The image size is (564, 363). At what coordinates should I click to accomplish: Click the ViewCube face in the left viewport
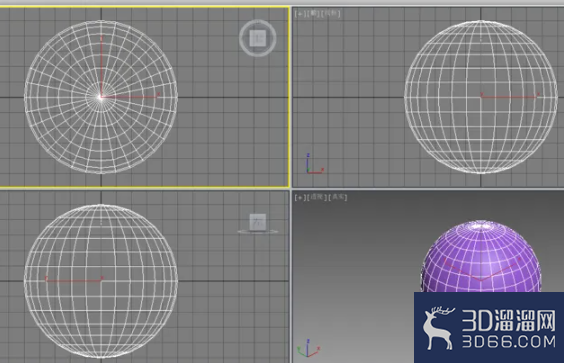pyautogui.click(x=258, y=222)
